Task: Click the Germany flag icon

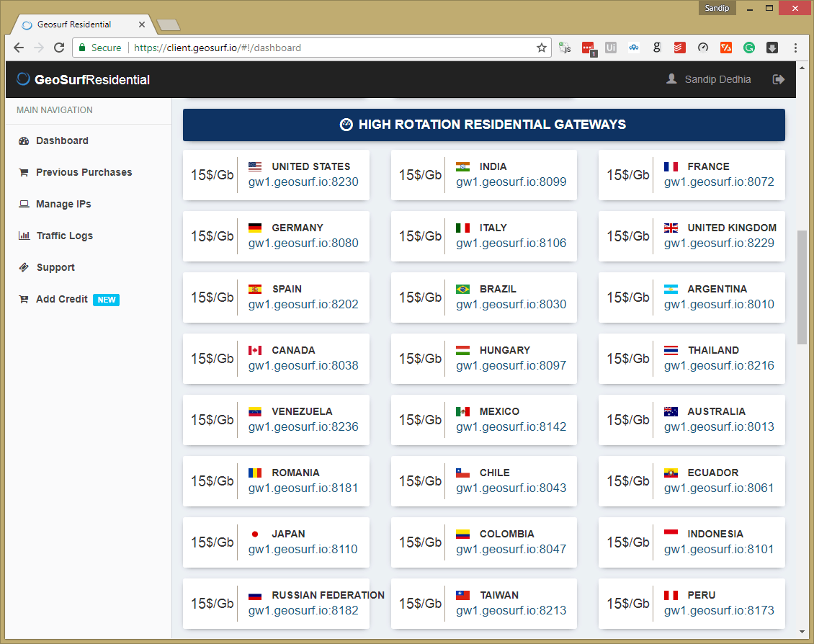Action: point(255,228)
